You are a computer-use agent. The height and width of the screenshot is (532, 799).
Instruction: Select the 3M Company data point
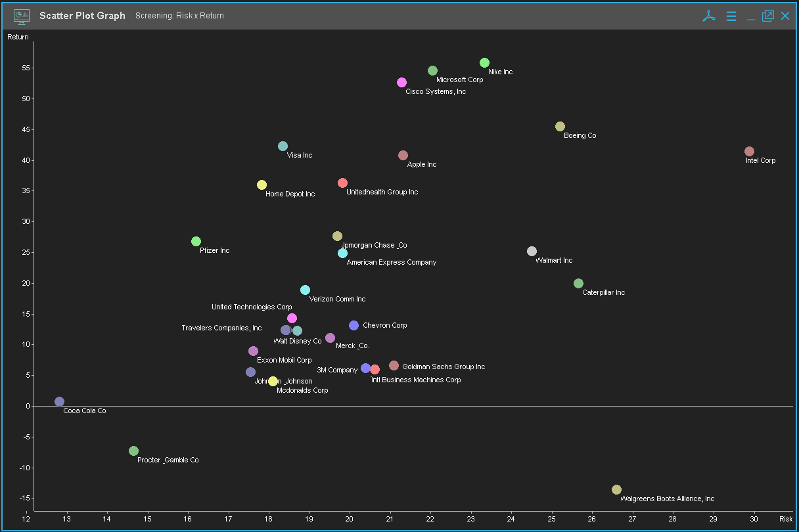[365, 368]
